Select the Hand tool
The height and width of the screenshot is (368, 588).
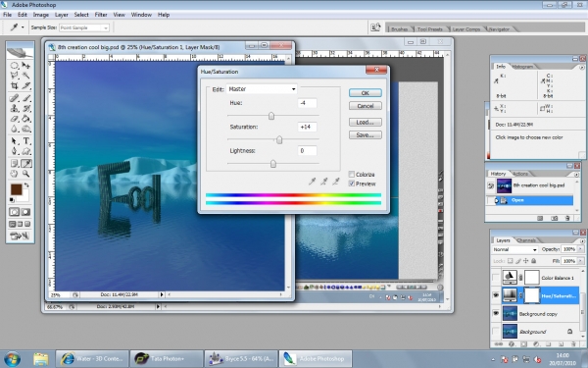[x=15, y=174]
